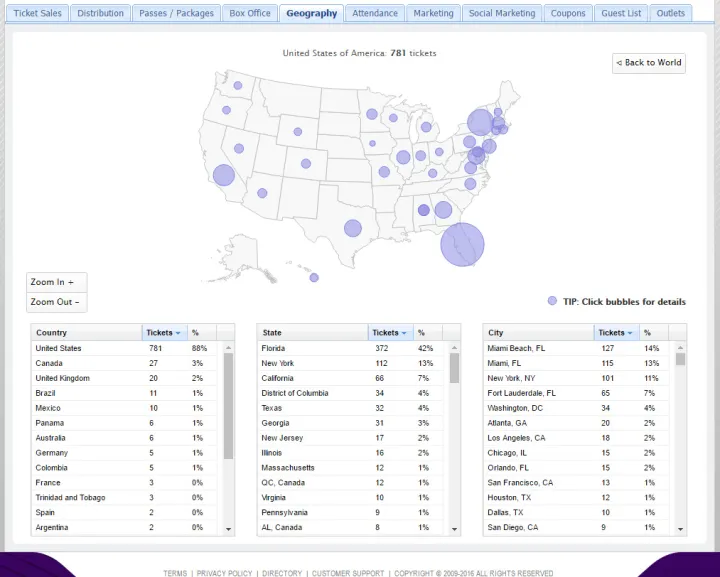Click the Country table scrollbar thumb
Screen dimensions: 720x577
pyautogui.click(x=228, y=406)
